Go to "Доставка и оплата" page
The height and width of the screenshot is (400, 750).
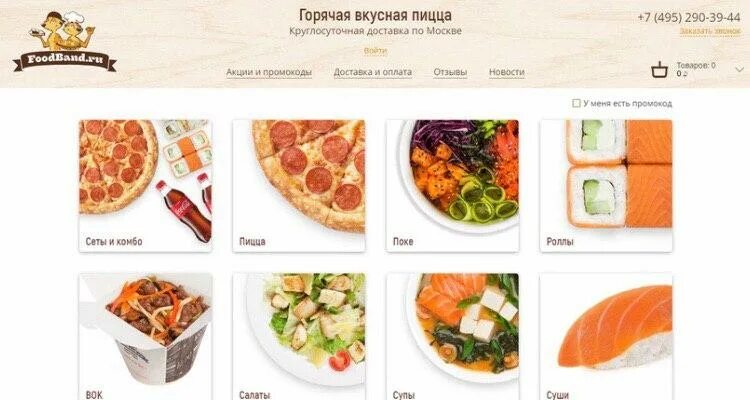click(x=373, y=72)
